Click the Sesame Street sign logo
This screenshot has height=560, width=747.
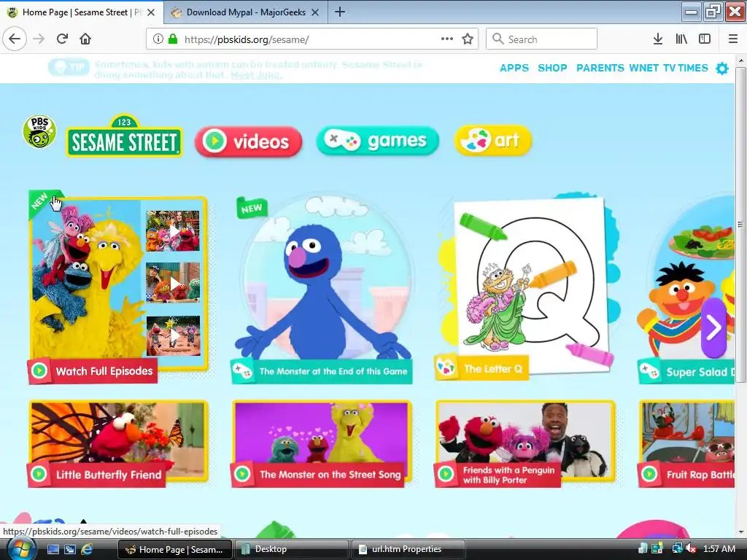pos(124,136)
